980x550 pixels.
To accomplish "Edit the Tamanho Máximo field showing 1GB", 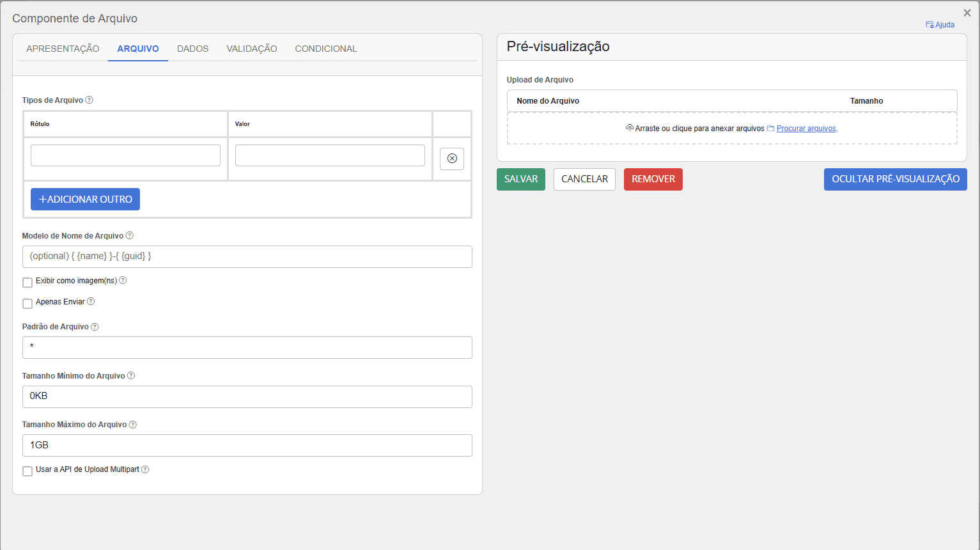I will coord(247,445).
